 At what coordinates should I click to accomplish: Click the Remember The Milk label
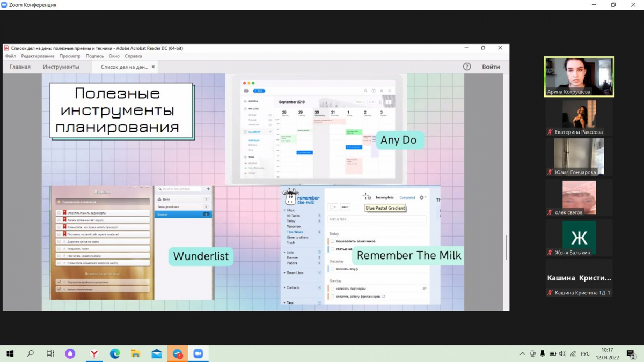pyautogui.click(x=409, y=255)
